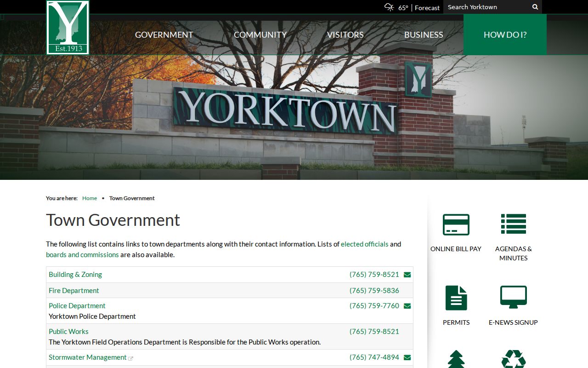Image resolution: width=588 pixels, height=368 pixels.
Task: Click the Yorktown Est. 1913 logo
Action: pos(68,28)
